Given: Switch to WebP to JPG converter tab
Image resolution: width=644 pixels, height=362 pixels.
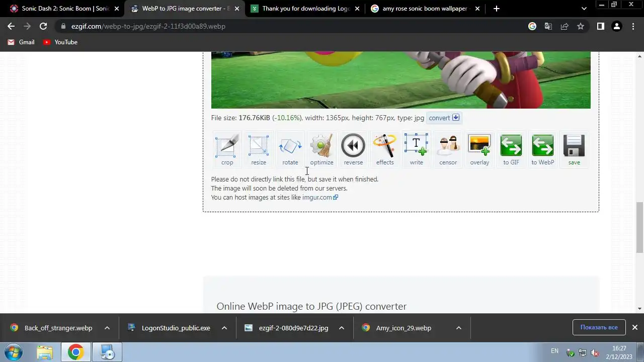Looking at the screenshot, I should point(184,9).
